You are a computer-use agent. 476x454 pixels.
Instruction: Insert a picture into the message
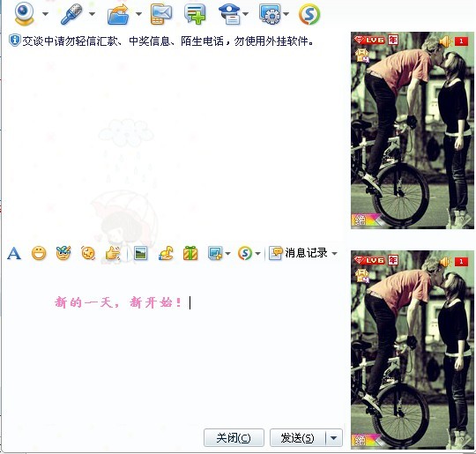tap(140, 253)
